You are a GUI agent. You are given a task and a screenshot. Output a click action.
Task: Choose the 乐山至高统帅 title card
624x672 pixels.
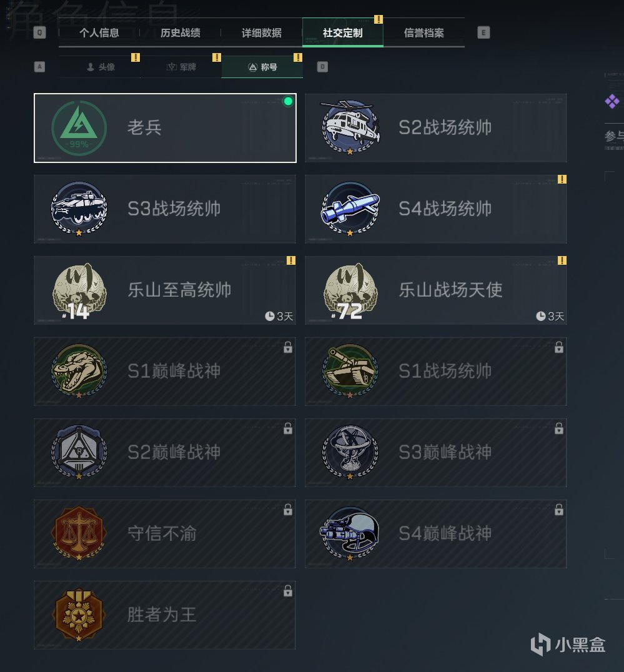pyautogui.click(x=165, y=290)
